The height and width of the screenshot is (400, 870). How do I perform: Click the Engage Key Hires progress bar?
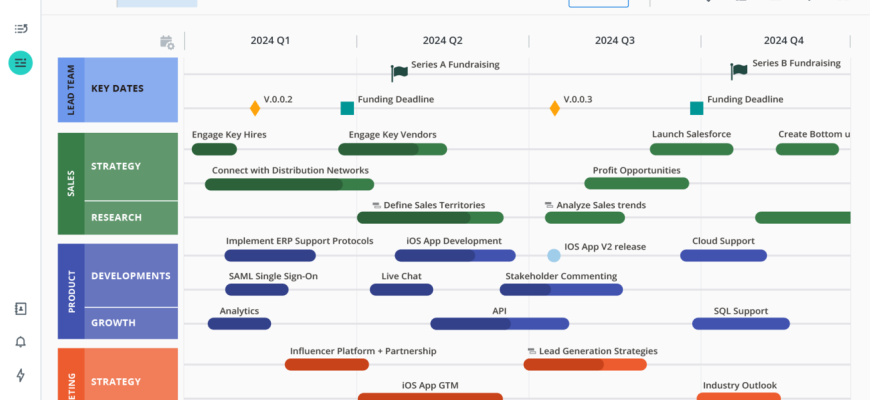[x=214, y=150]
